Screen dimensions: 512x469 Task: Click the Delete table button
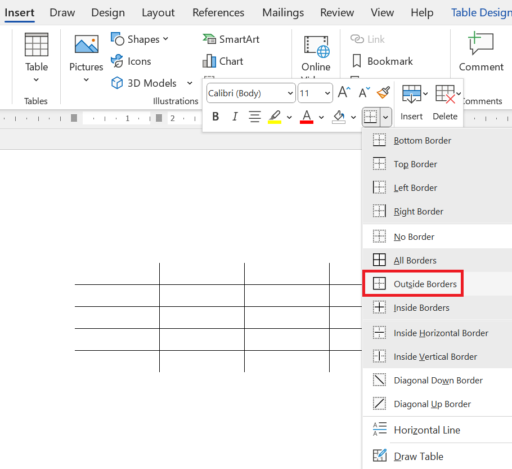tap(446, 103)
